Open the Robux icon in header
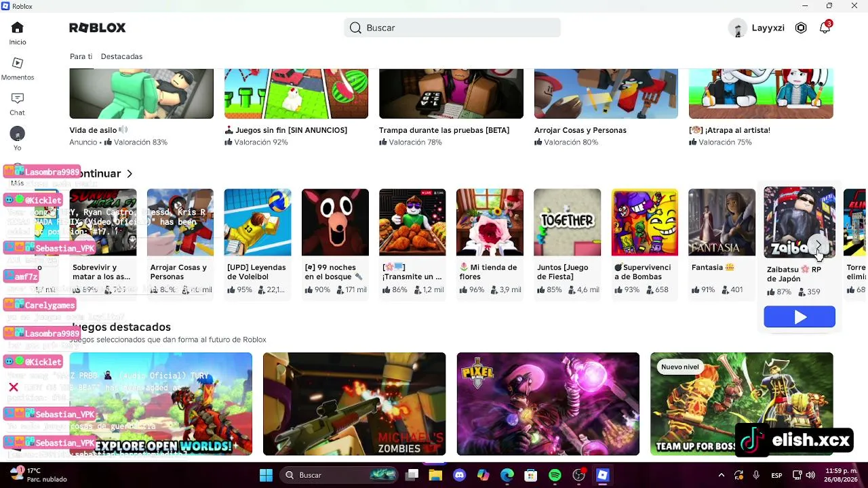This screenshot has width=868, height=488. pyautogui.click(x=801, y=28)
